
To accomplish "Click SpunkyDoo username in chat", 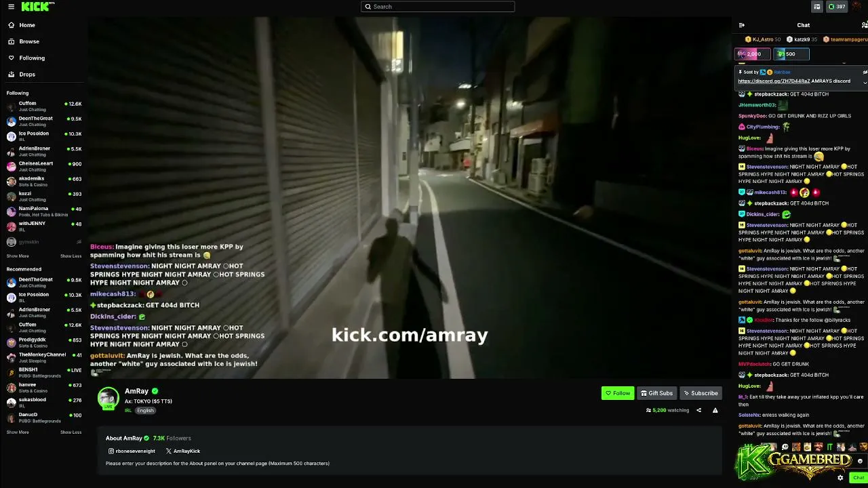I will point(752,116).
